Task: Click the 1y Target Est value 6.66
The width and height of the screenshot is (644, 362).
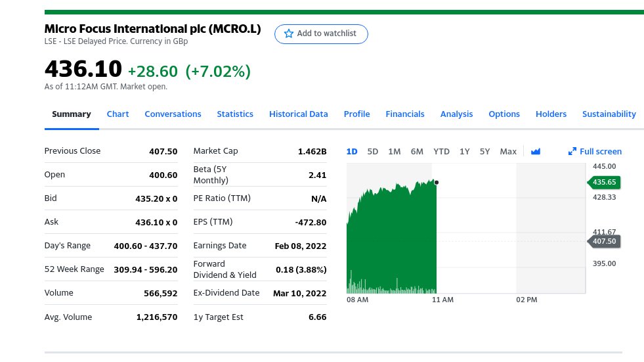Action: 318,317
